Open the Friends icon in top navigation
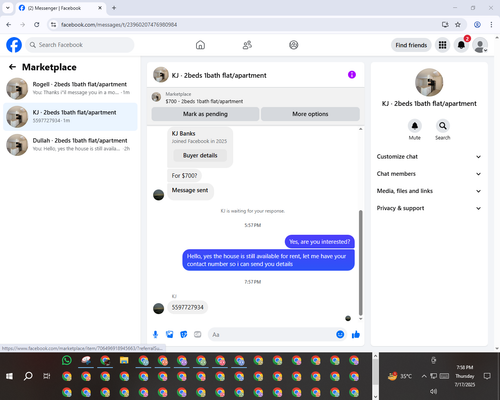 (247, 45)
